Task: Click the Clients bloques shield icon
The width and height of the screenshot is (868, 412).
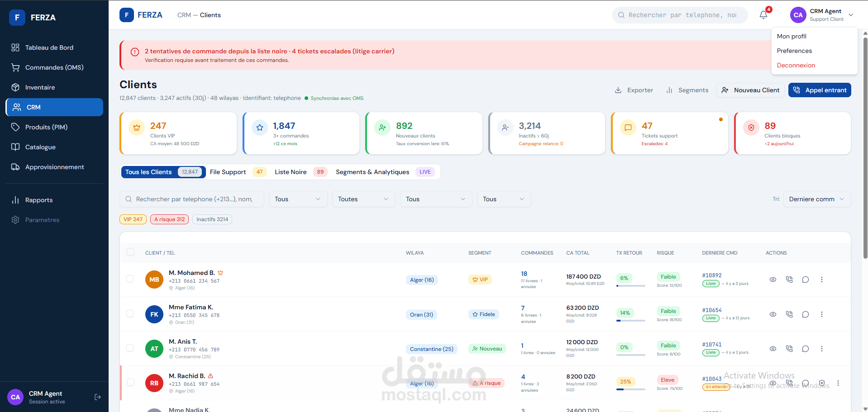Action: [x=751, y=128]
